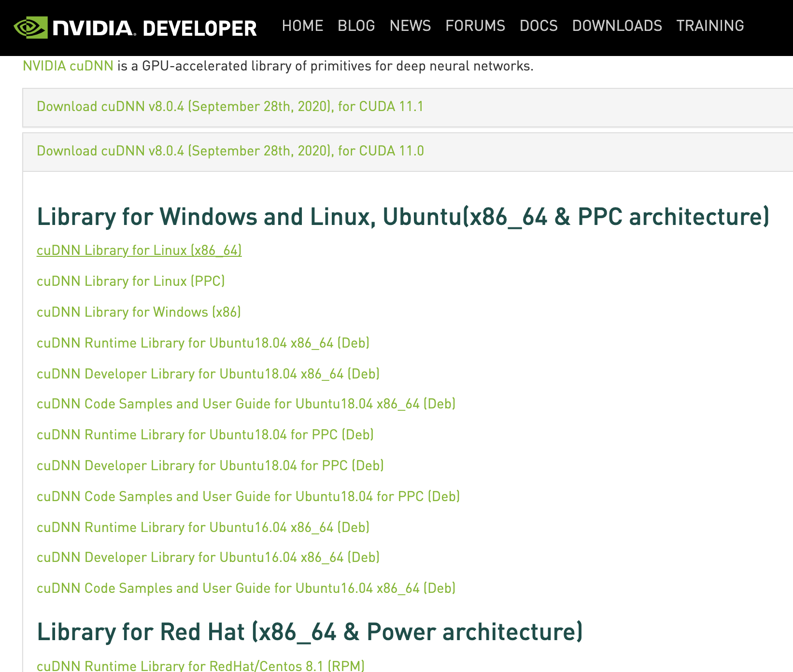Viewport: 793px width, 672px height.
Task: Get cuDNN Developer Library Ubuntu18.04 for PPC
Action: (x=210, y=465)
